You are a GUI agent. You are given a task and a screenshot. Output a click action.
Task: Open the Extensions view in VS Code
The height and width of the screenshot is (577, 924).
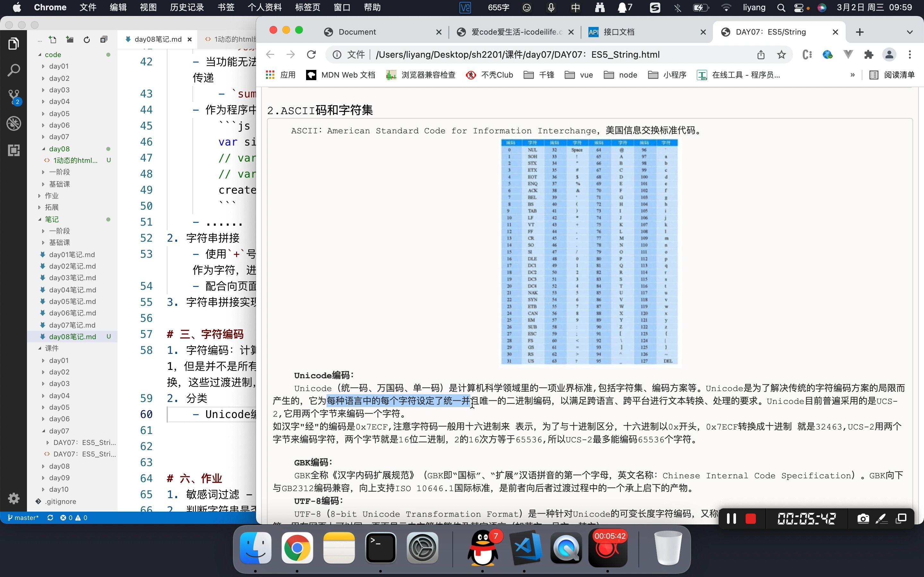[x=14, y=150]
